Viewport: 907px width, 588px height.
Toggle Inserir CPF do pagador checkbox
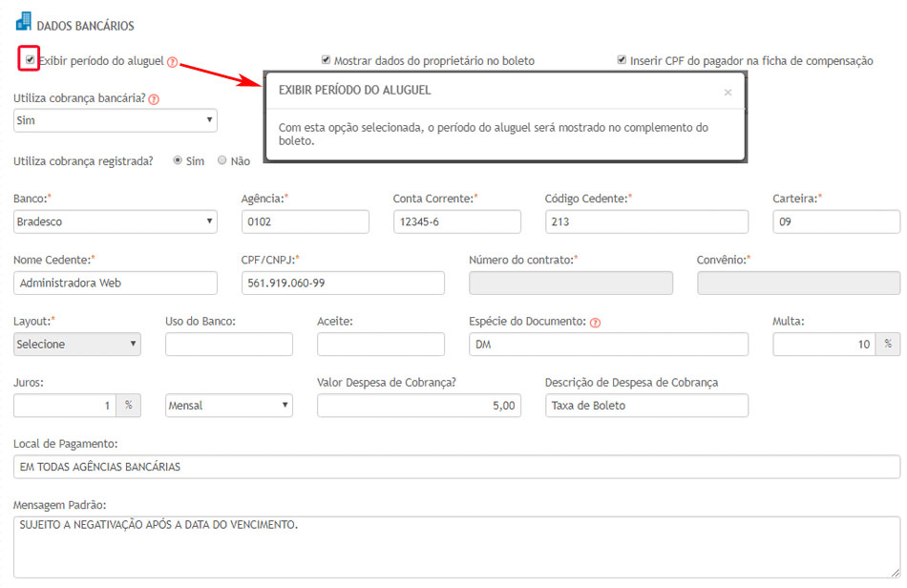tap(622, 60)
